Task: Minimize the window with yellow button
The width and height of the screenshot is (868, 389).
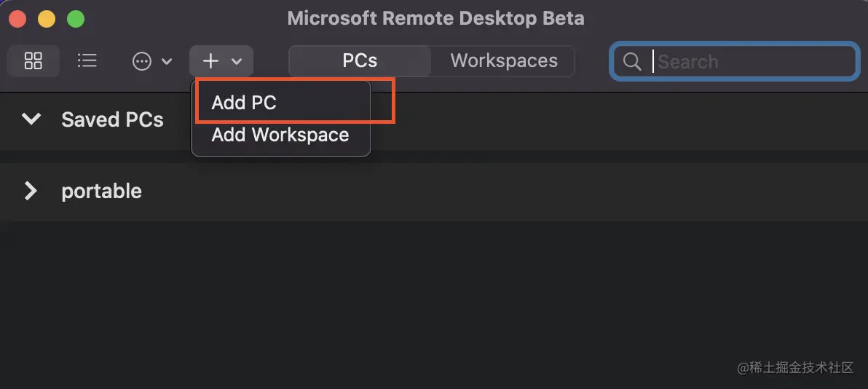Action: click(x=47, y=19)
